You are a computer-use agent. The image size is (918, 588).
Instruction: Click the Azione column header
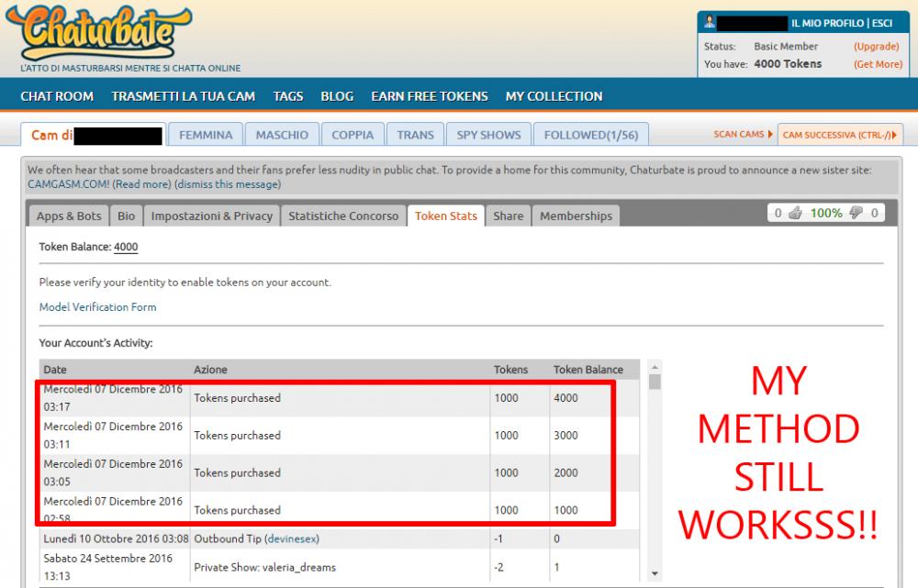(x=210, y=370)
